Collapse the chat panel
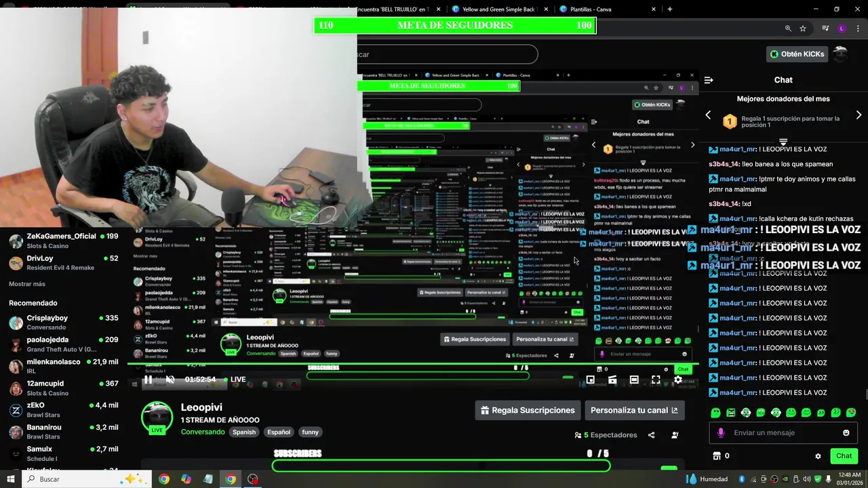This screenshot has width=868, height=488. [x=709, y=80]
